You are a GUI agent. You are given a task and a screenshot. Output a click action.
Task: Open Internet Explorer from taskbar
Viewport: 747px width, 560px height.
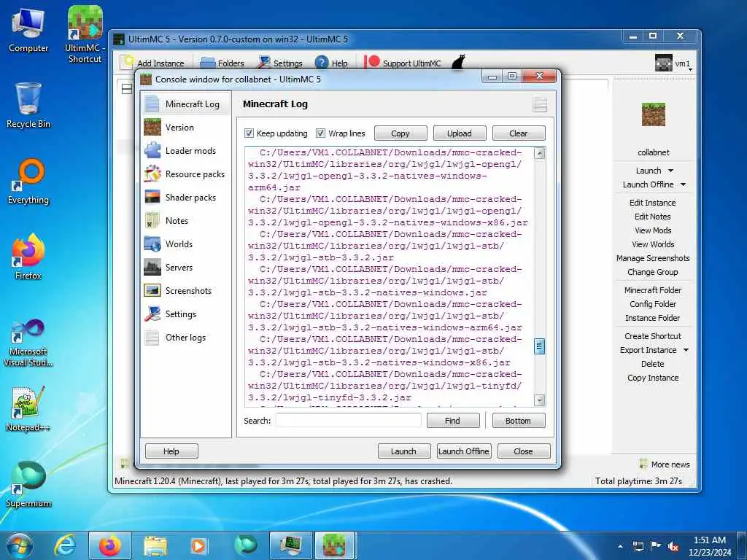[65, 545]
